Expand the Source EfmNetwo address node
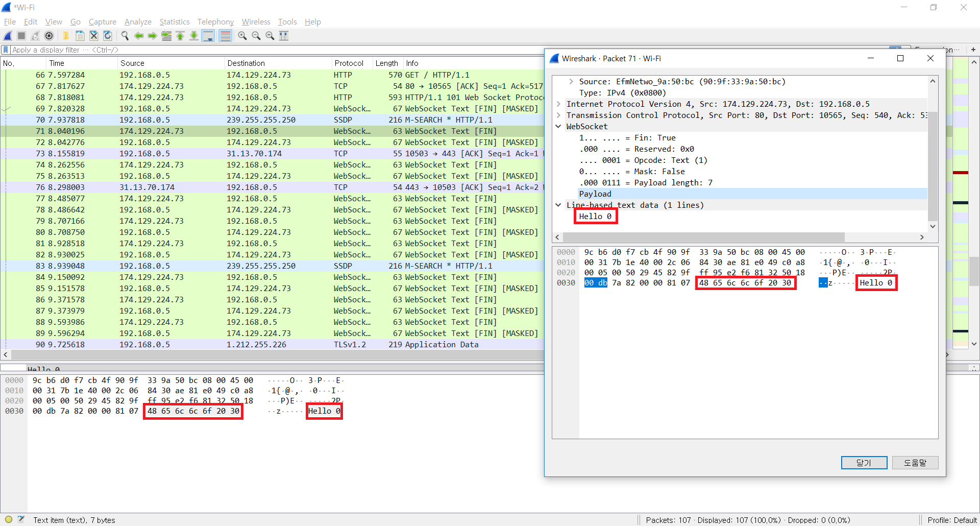 pos(571,82)
